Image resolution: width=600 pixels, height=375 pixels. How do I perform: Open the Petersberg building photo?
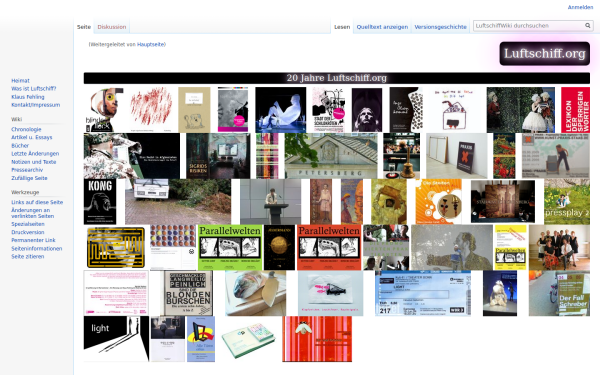(331, 156)
